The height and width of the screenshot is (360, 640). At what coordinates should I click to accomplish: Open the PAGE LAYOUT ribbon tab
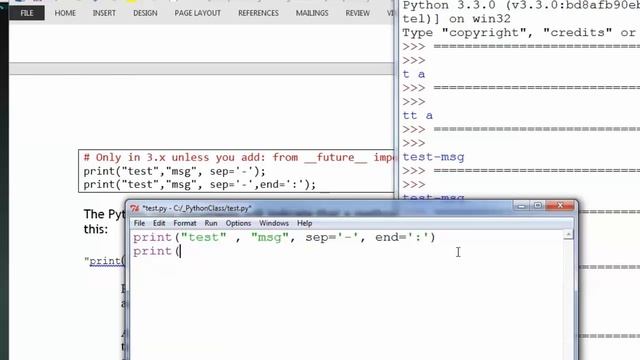(x=198, y=13)
